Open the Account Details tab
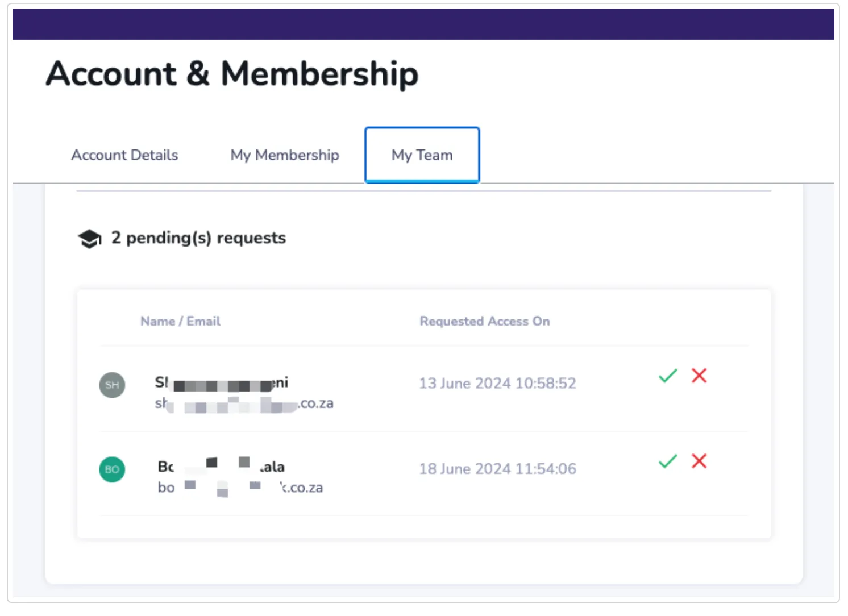Screen dimensions: 848x616 point(124,155)
